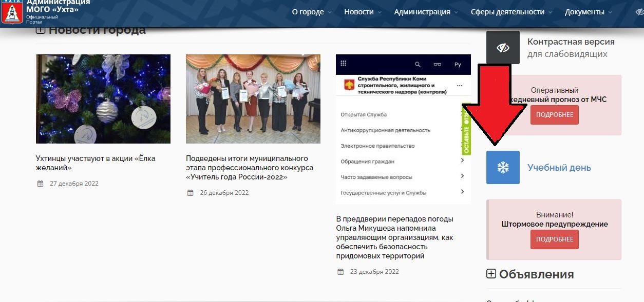Expand the О городе dropdown menu

pyautogui.click(x=312, y=12)
